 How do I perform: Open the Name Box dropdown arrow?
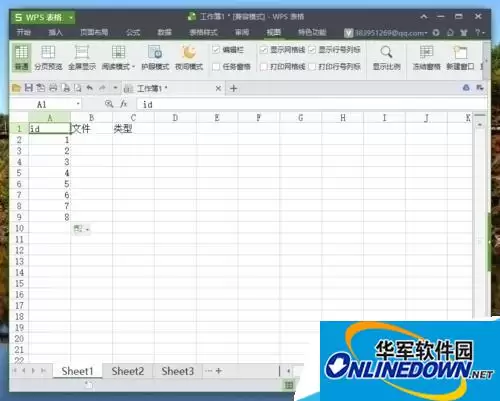(x=78, y=104)
